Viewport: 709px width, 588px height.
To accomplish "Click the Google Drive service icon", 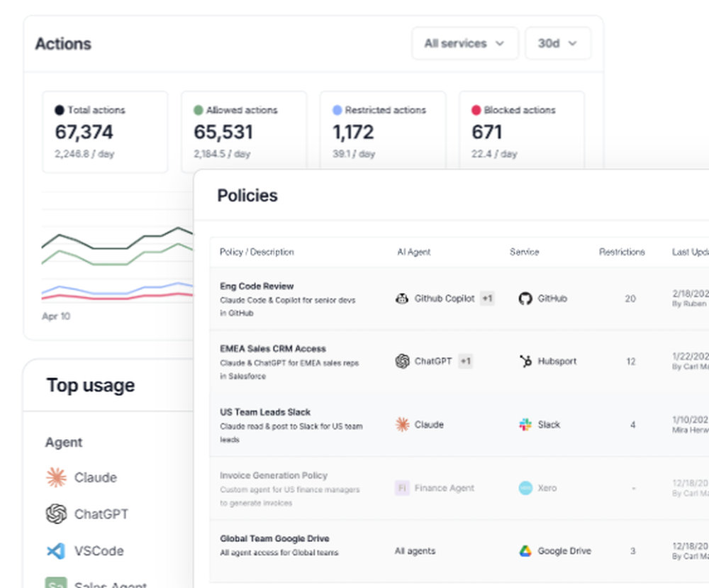I will pos(525,551).
